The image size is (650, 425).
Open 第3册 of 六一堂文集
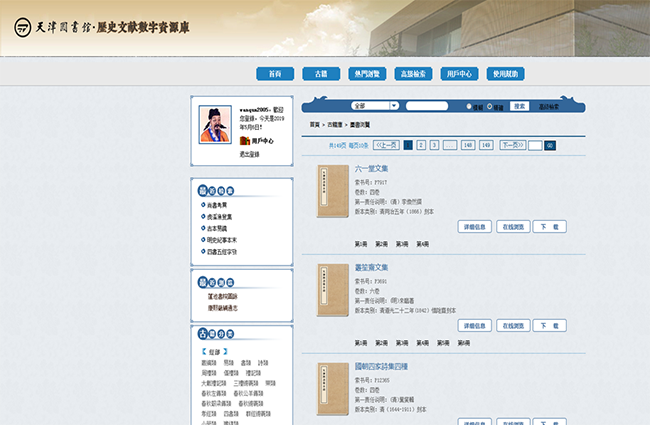pos(402,244)
